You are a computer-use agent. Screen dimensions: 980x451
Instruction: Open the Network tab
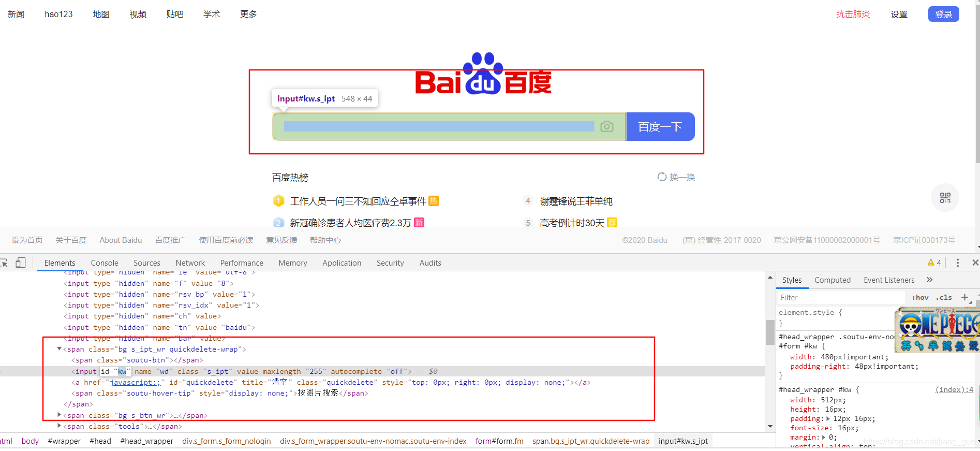coord(190,263)
